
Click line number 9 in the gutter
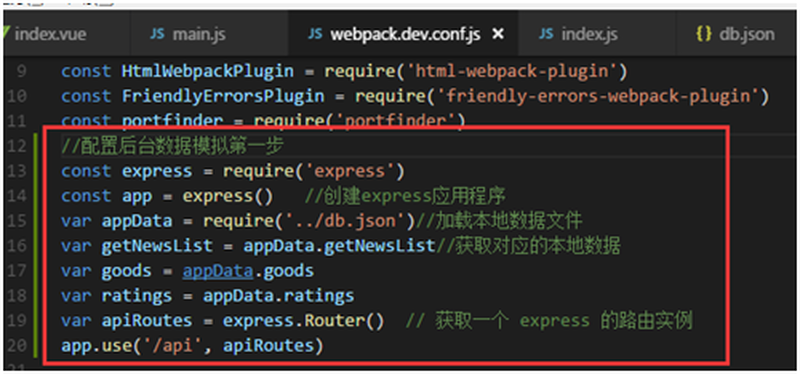[21, 71]
